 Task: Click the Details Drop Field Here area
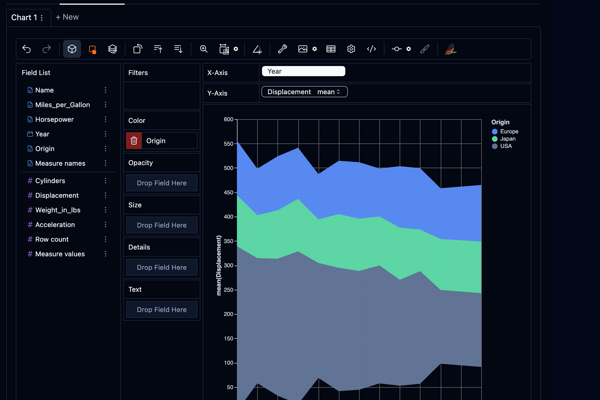pyautogui.click(x=162, y=267)
